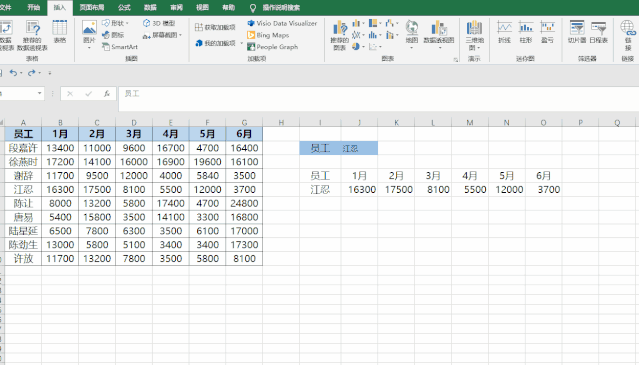Launch Visio Data Visualizer add-in
639x365 pixels.
(282, 23)
